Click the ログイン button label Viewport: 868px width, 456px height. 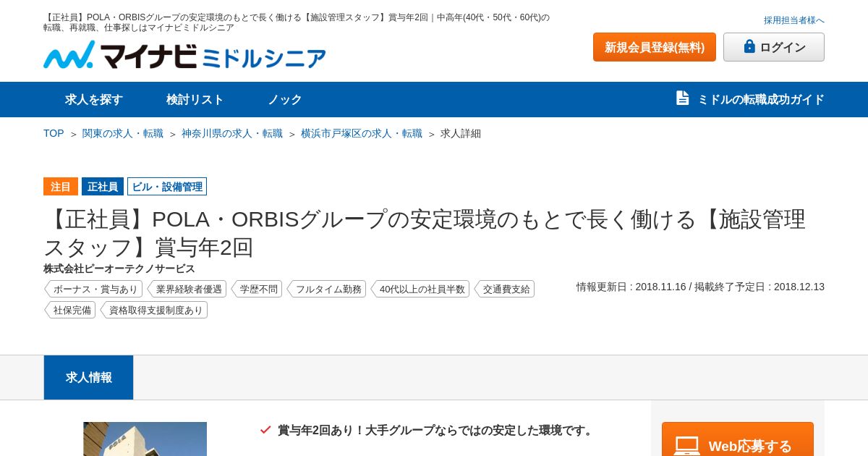[783, 47]
